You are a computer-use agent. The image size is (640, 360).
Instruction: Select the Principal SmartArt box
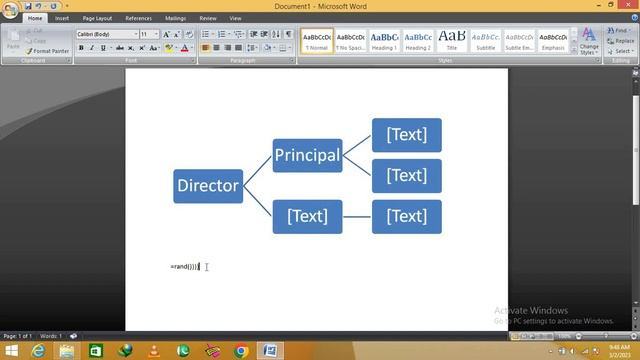pos(307,156)
